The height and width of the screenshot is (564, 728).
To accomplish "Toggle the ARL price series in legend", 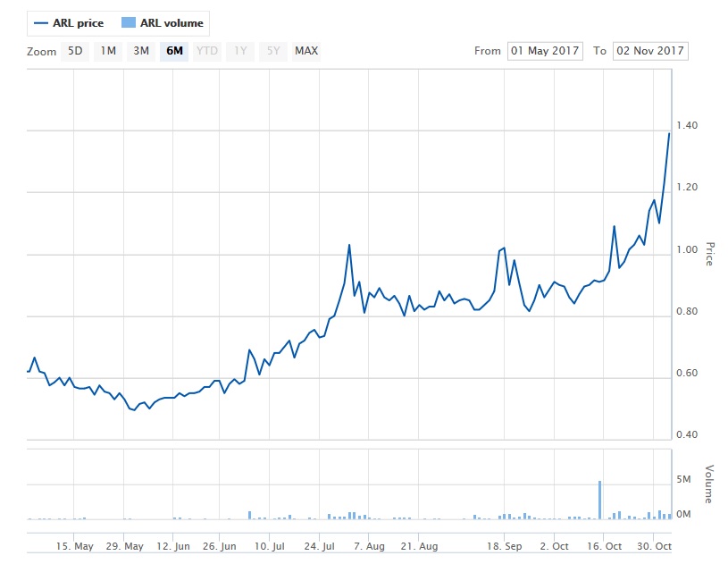I will [66, 23].
